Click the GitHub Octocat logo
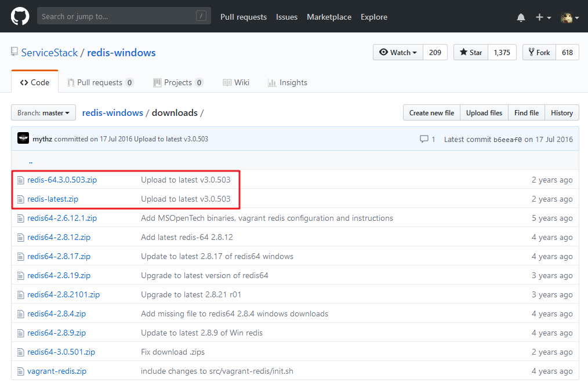 pos(20,17)
